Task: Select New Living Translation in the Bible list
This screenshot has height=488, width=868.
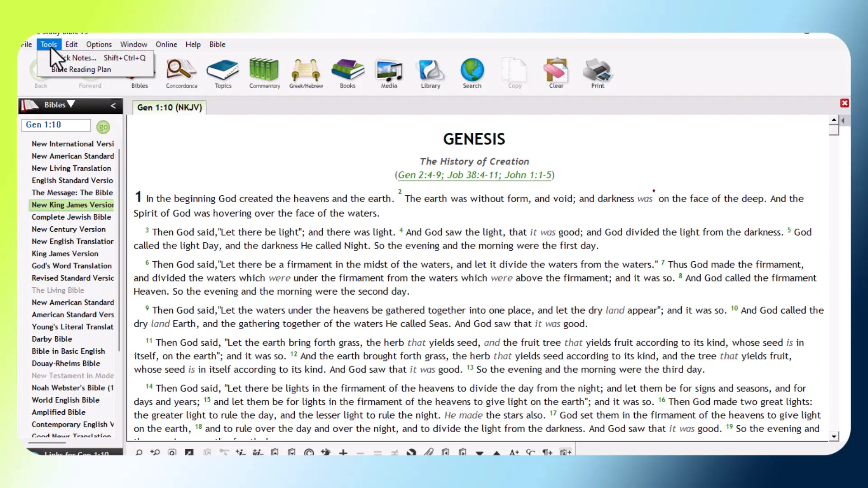Action: tap(72, 168)
